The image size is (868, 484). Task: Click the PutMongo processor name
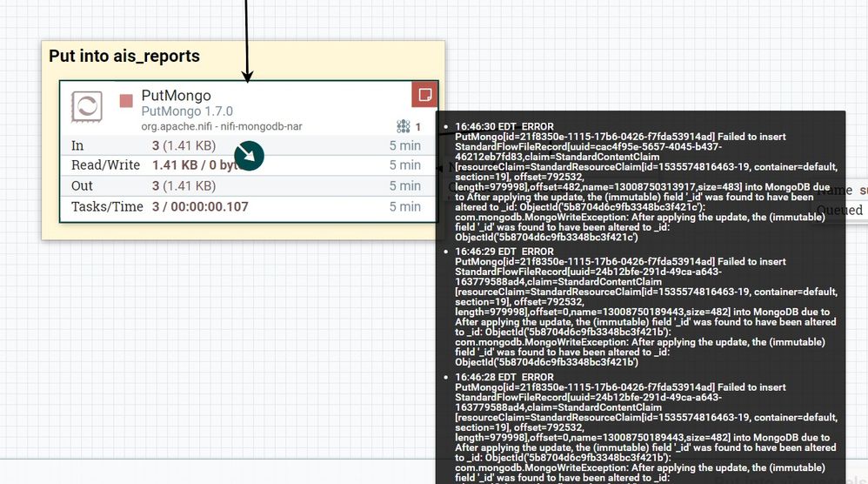tap(176, 95)
